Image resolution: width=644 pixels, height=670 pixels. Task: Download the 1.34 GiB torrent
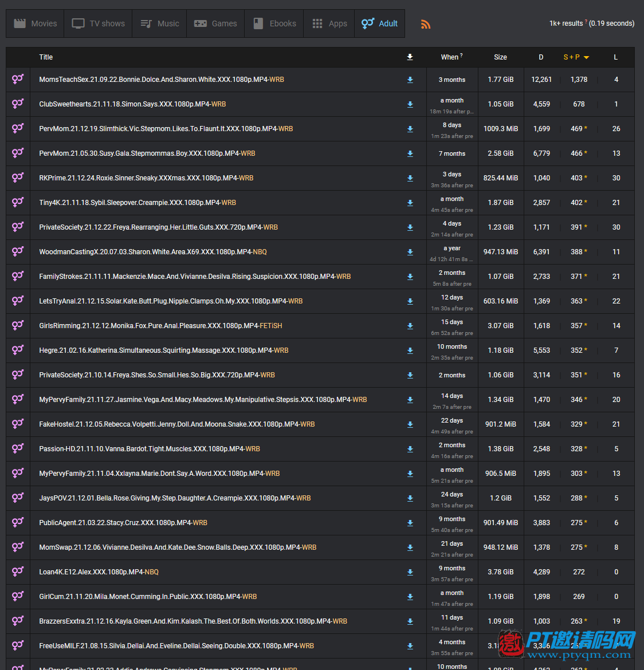[x=410, y=400]
